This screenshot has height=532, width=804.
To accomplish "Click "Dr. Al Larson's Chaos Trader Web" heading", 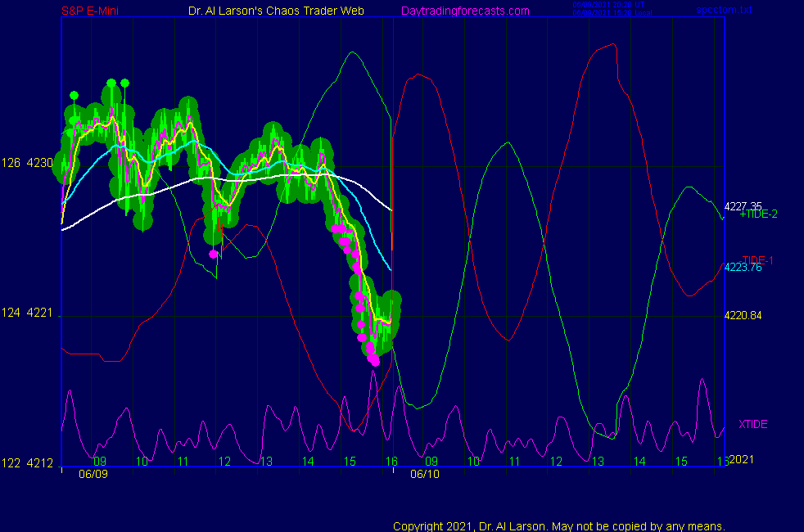I will click(276, 11).
